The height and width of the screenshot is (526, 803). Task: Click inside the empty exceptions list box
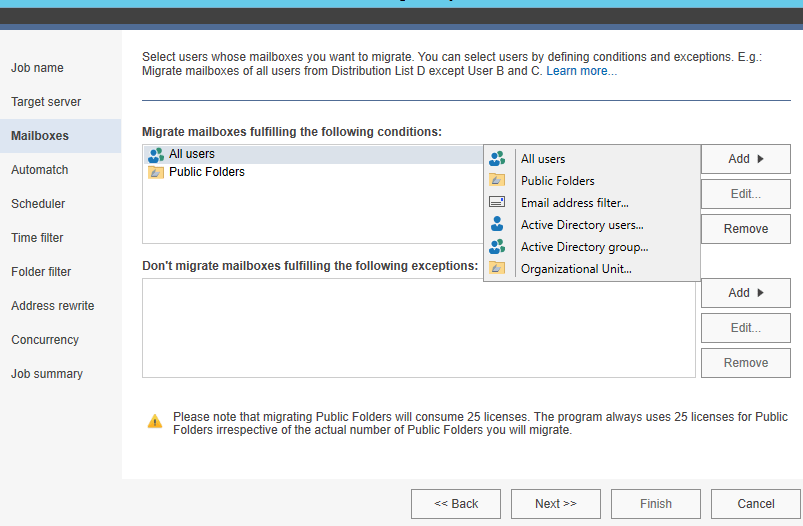pos(418,328)
